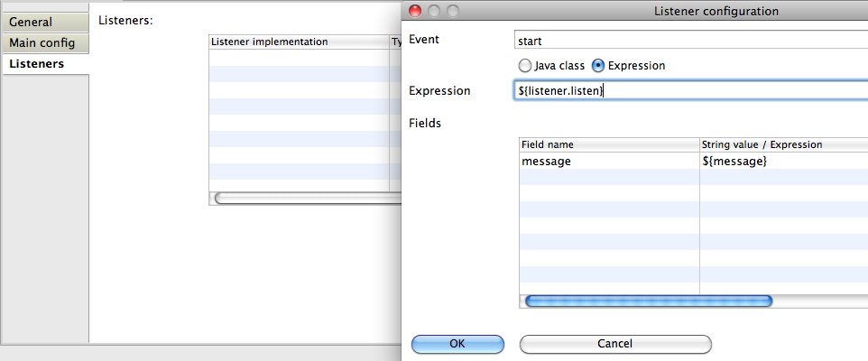Select the Java class radio button
The image size is (868, 361).
coord(525,66)
